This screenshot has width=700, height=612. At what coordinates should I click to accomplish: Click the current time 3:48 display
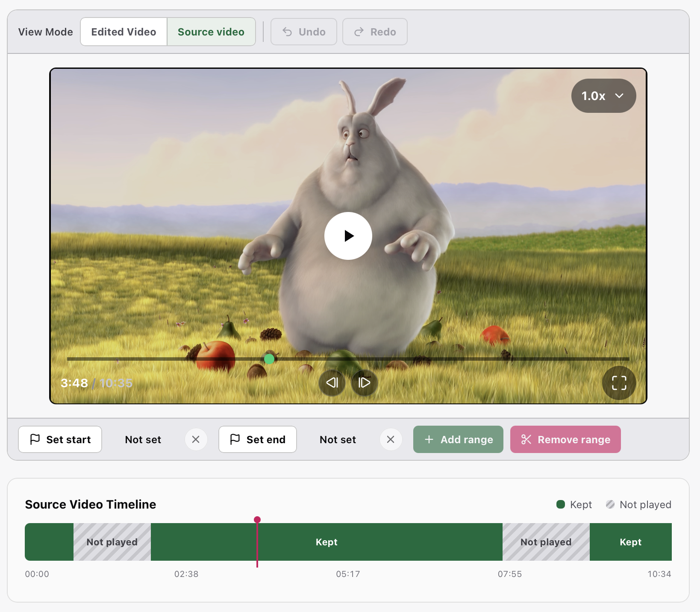click(x=74, y=383)
